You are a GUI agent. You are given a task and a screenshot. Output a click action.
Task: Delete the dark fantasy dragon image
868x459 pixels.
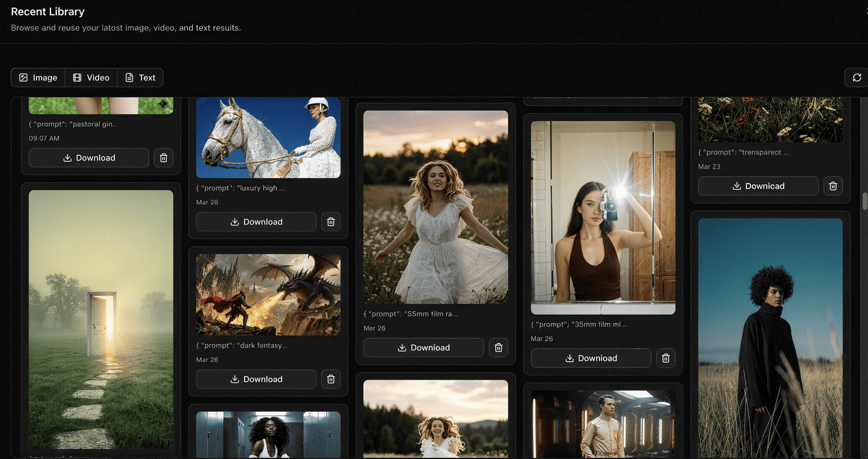coord(331,379)
